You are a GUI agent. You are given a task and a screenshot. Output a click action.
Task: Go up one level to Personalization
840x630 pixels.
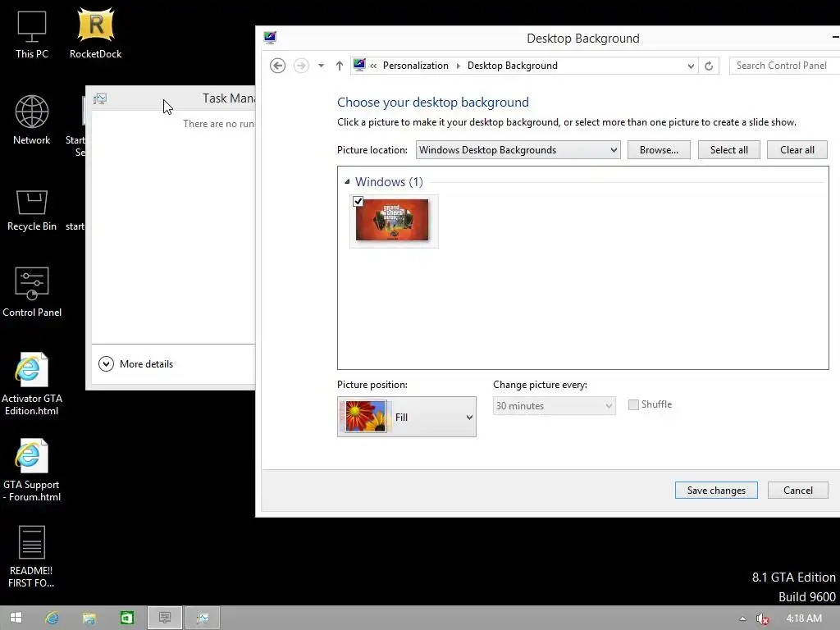coord(339,66)
